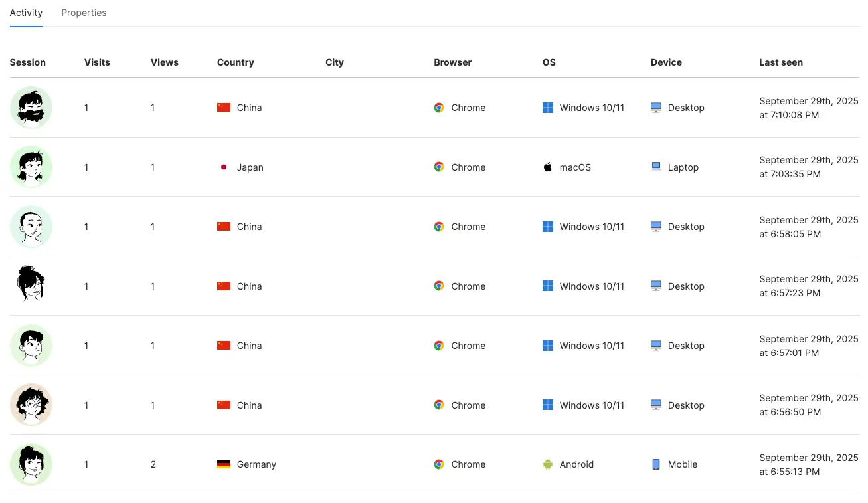Click the Mobile device icon
Viewport: 868px width, 503px height.
(656, 464)
